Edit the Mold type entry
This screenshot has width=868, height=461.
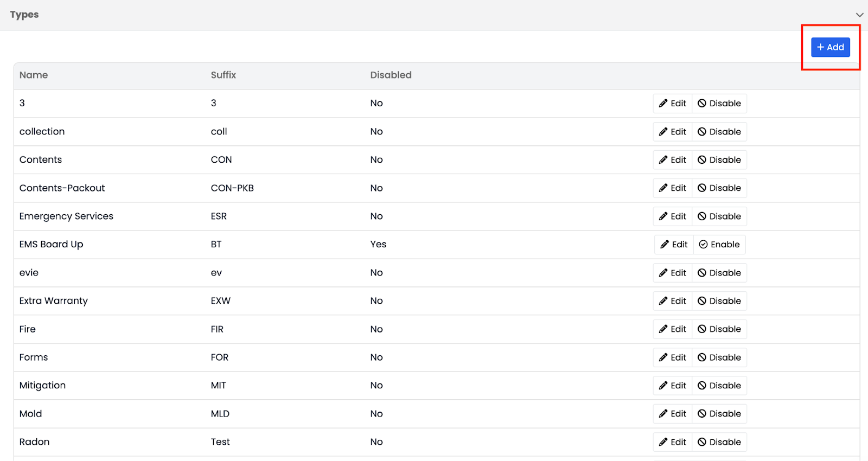673,414
